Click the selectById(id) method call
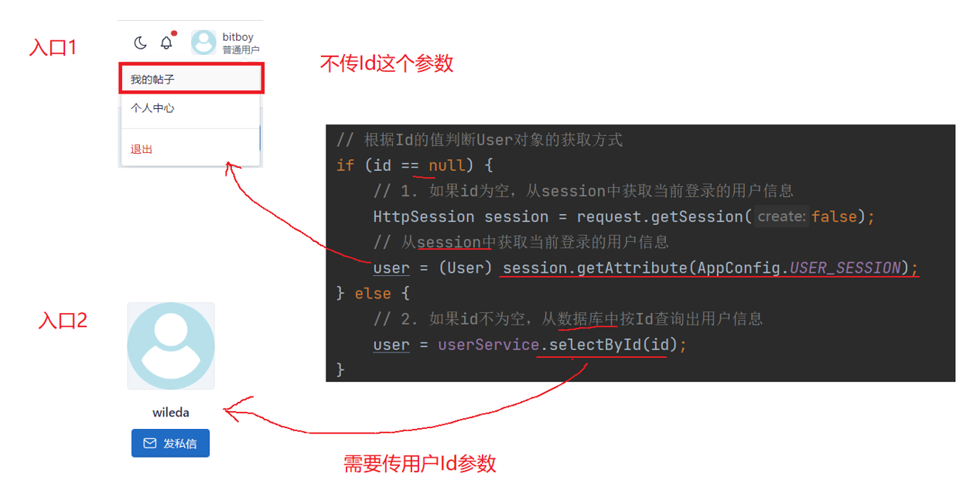This screenshot has height=490, width=980. click(x=613, y=344)
